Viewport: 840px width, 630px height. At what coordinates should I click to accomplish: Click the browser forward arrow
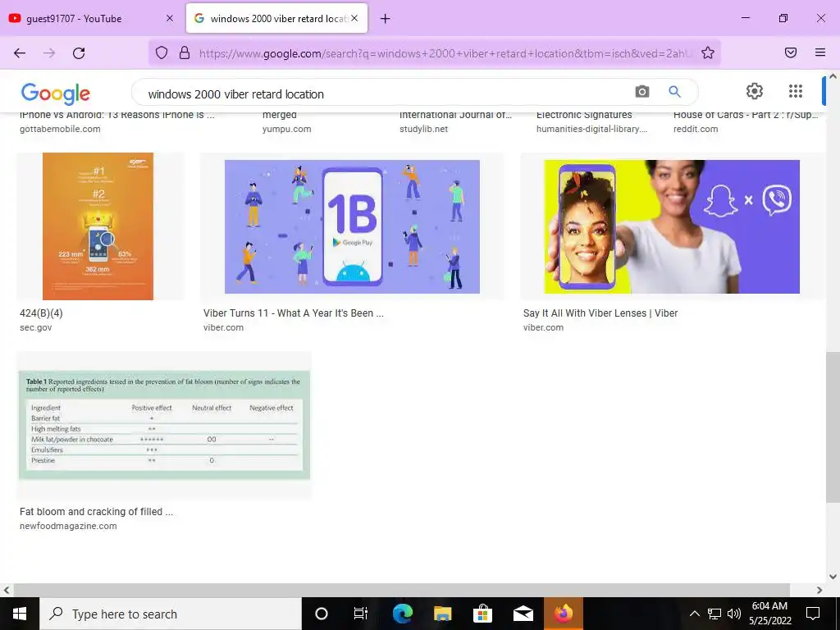tap(49, 52)
